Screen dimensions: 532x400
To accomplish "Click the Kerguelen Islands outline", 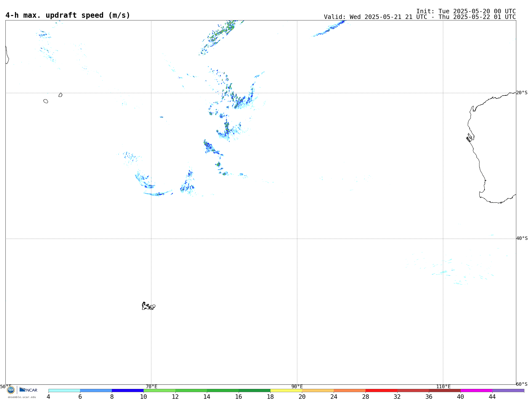I will 149,306.
